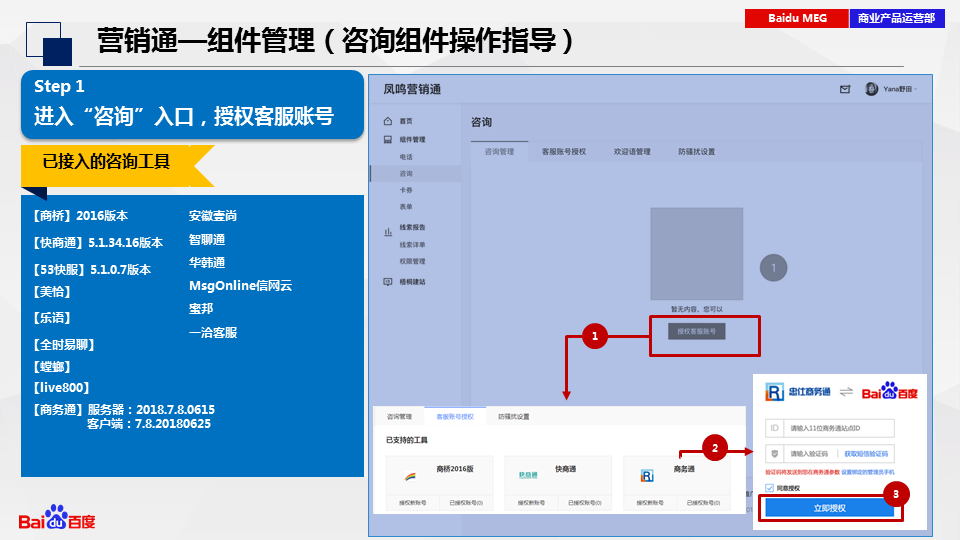Click the gray 授权客服账号 button
960x540 pixels.
point(697,331)
